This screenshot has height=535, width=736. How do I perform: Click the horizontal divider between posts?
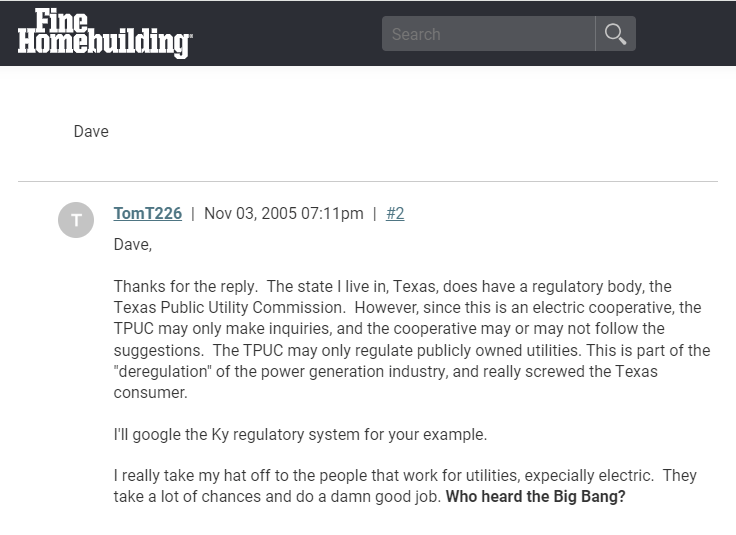[368, 181]
